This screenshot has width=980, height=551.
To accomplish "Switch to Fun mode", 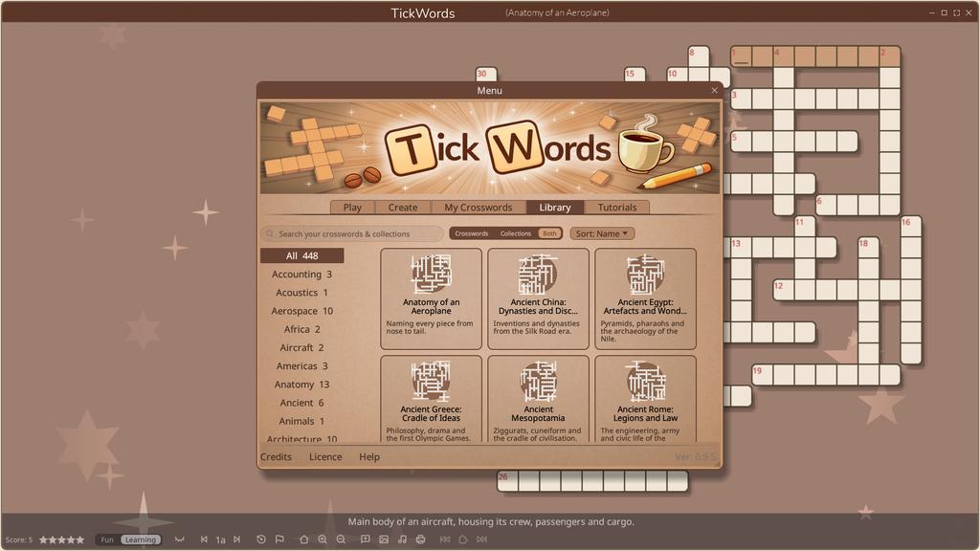I will [107, 540].
